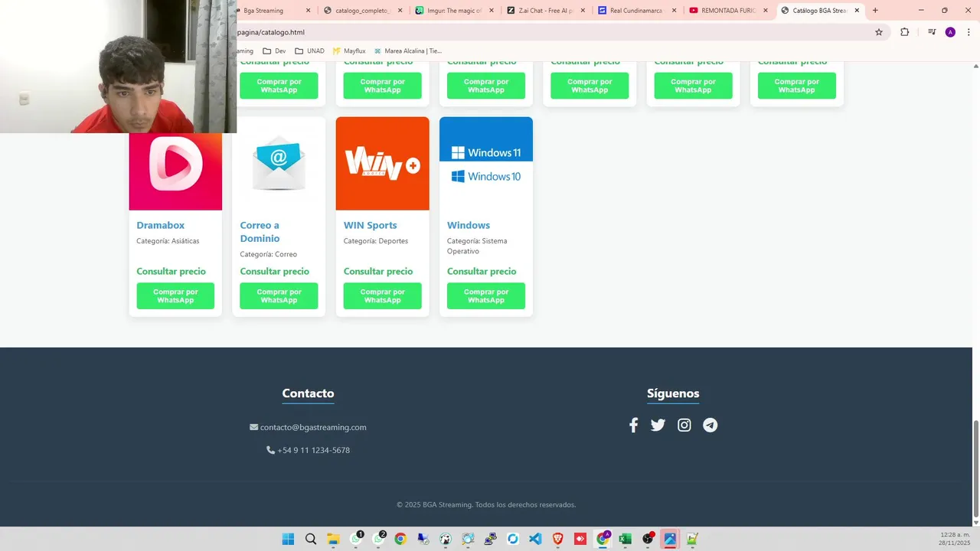Click the Categoría: Deportes label

click(x=376, y=241)
